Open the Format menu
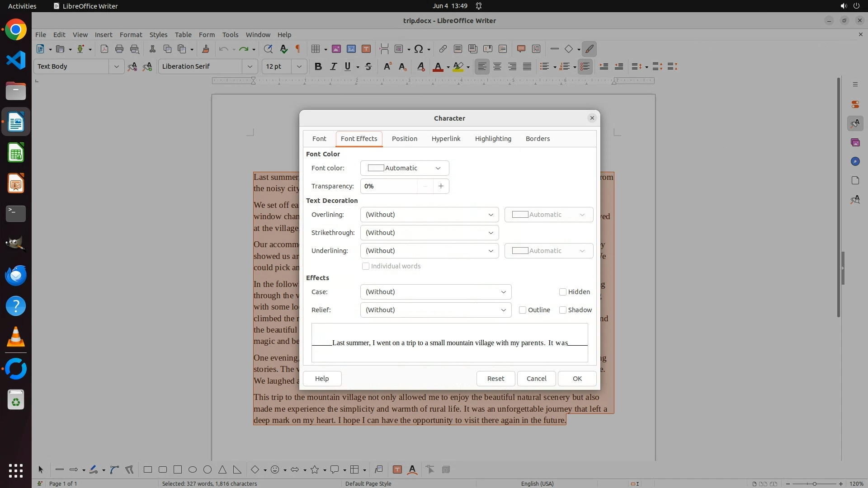This screenshot has height=488, width=868. point(131,34)
